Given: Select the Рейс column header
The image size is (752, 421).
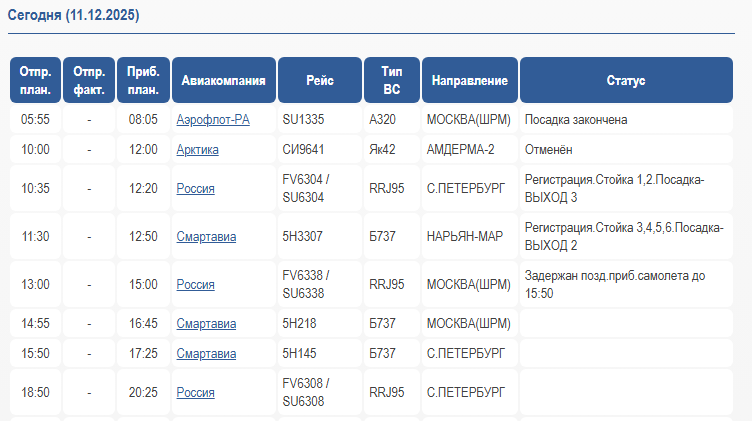Looking at the screenshot, I should [x=320, y=81].
